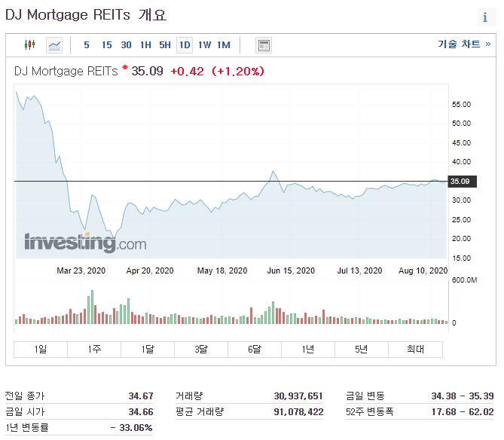504x440 pixels.
Task: Open the news overlay icon
Action: pos(264,45)
